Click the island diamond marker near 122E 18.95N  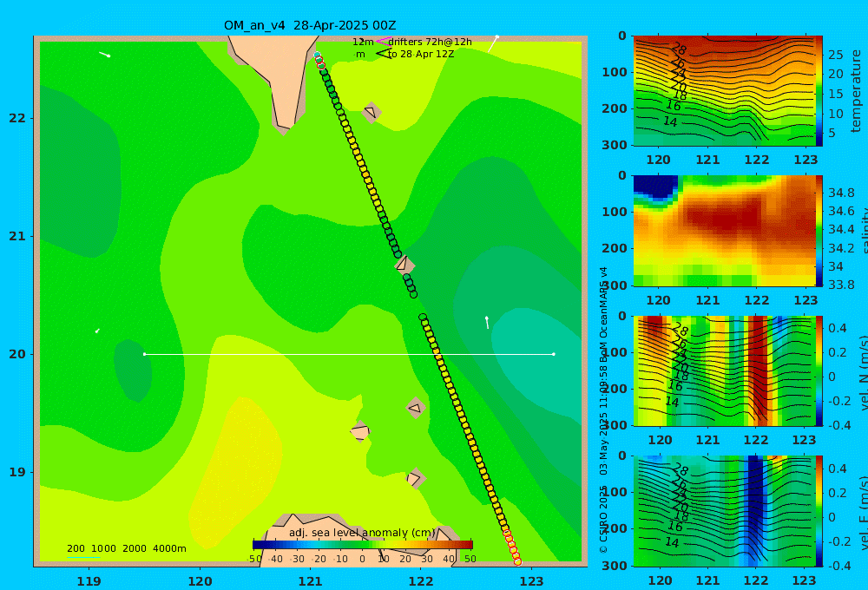pyautogui.click(x=415, y=479)
